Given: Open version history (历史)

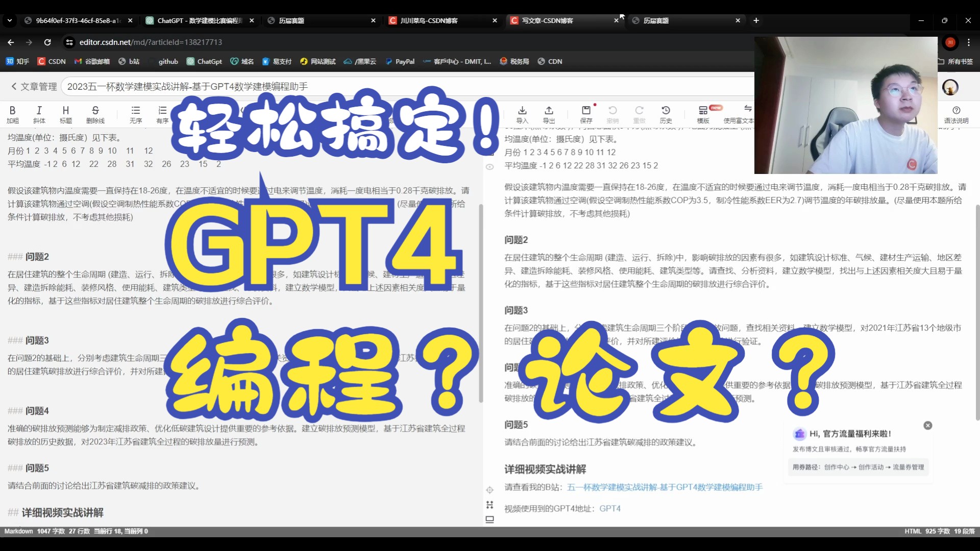Looking at the screenshot, I should click(x=666, y=114).
